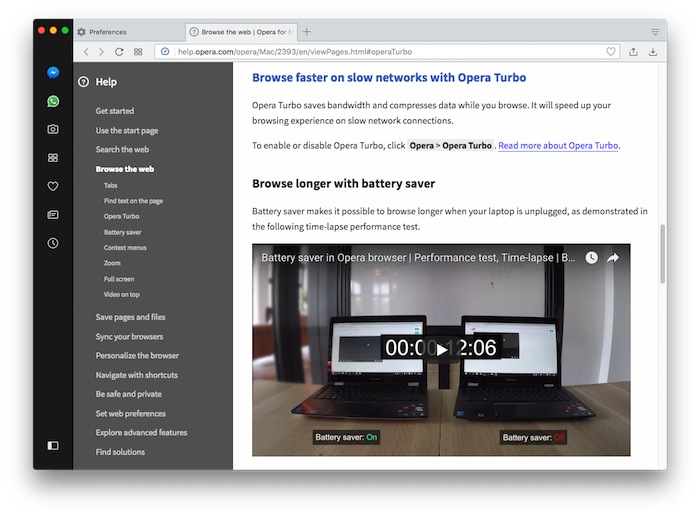This screenshot has width=700, height=517.
Task: Click the address bar URL field
Action: click(x=388, y=52)
